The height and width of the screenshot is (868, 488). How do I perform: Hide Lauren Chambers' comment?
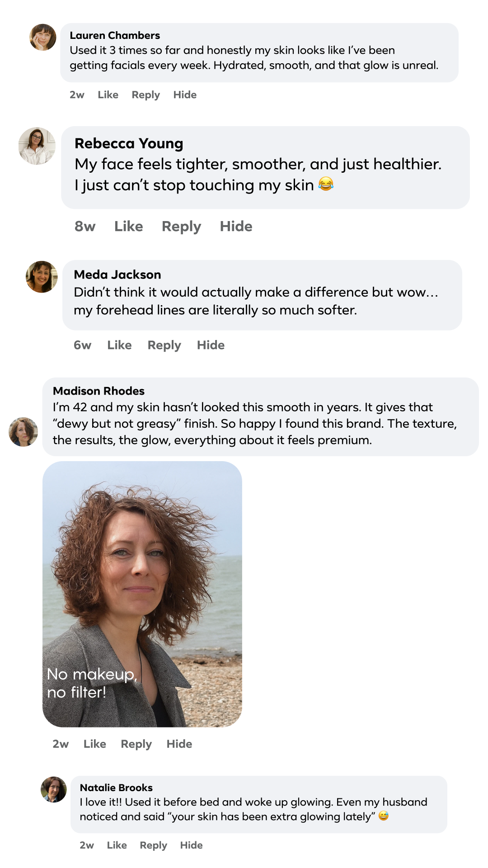click(x=185, y=95)
